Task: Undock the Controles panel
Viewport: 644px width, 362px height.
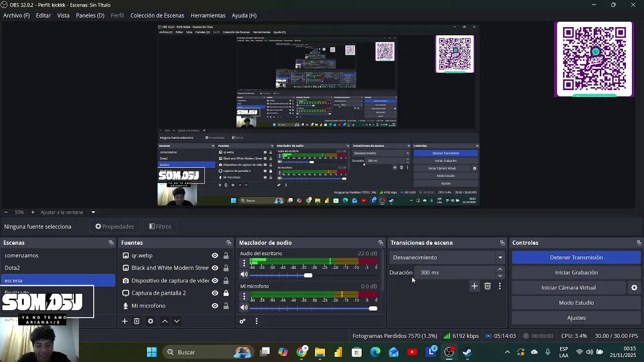Action: pyautogui.click(x=639, y=243)
